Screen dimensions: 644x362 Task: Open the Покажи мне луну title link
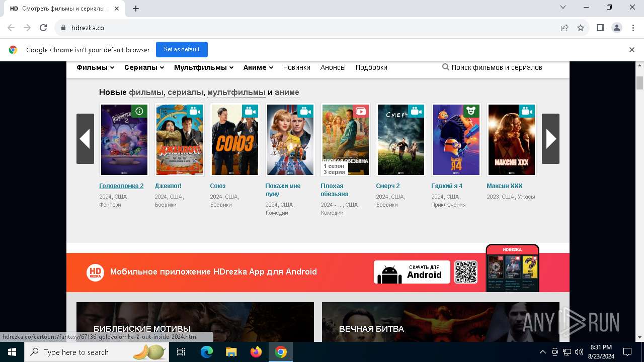click(x=283, y=190)
